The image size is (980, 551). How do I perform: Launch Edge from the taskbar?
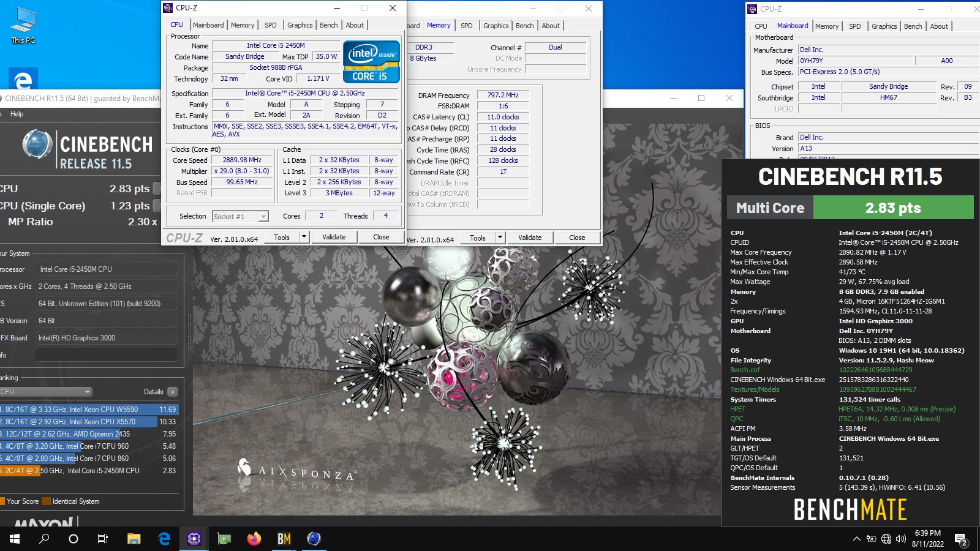pos(164,539)
